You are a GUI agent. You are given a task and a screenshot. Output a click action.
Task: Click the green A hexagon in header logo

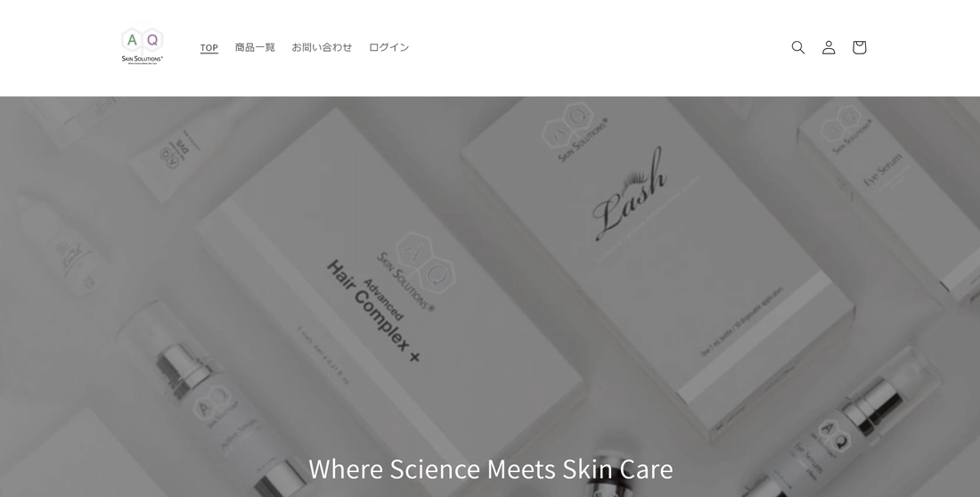point(132,41)
